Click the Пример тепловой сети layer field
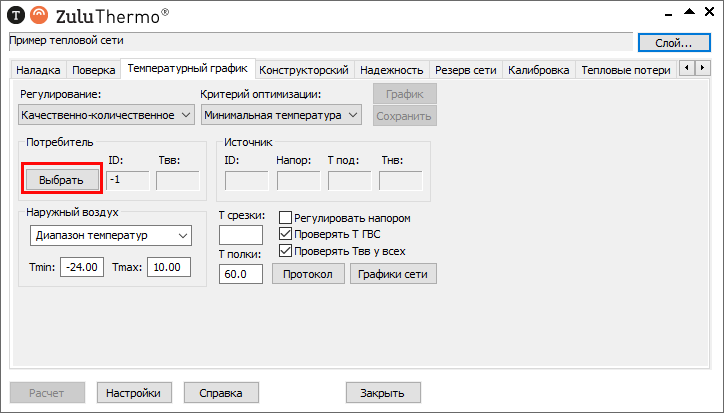Image resolution: width=724 pixels, height=413 pixels. pyautogui.click(x=321, y=41)
